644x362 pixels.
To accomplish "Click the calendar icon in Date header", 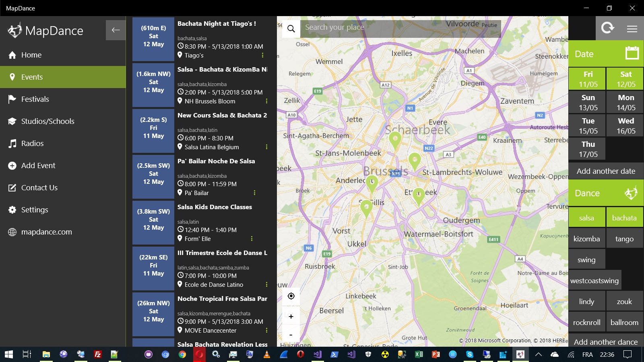I will coord(632,53).
